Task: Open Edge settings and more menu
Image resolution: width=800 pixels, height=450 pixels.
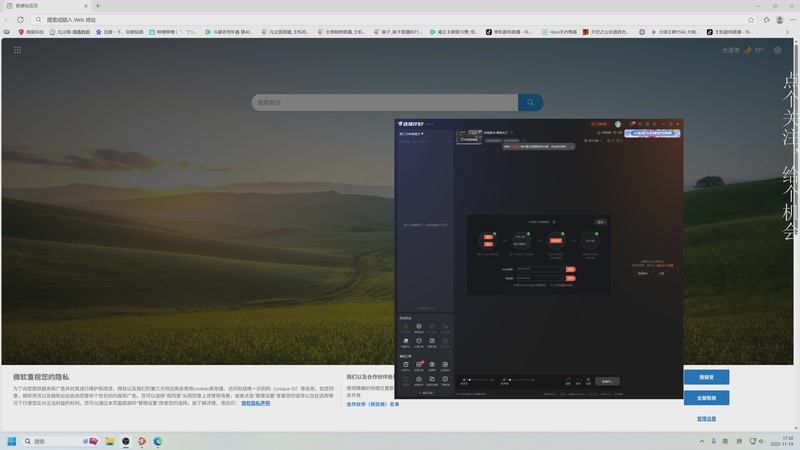Action: pos(792,19)
